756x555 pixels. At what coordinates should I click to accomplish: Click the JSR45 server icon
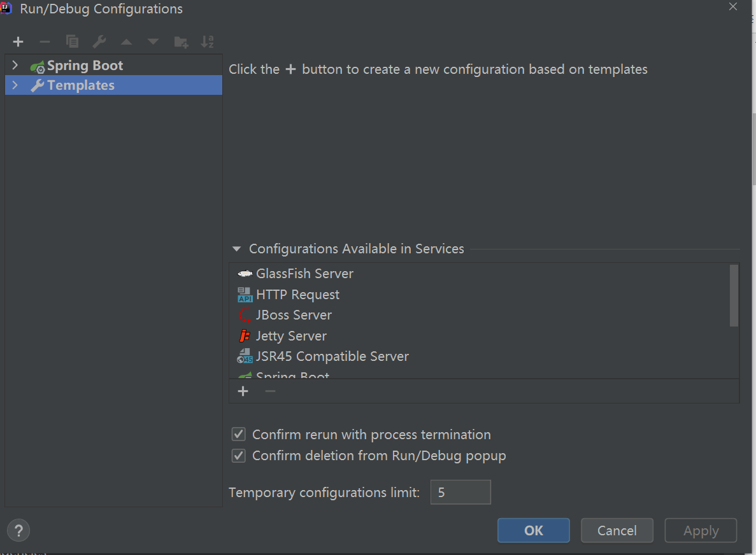click(245, 356)
